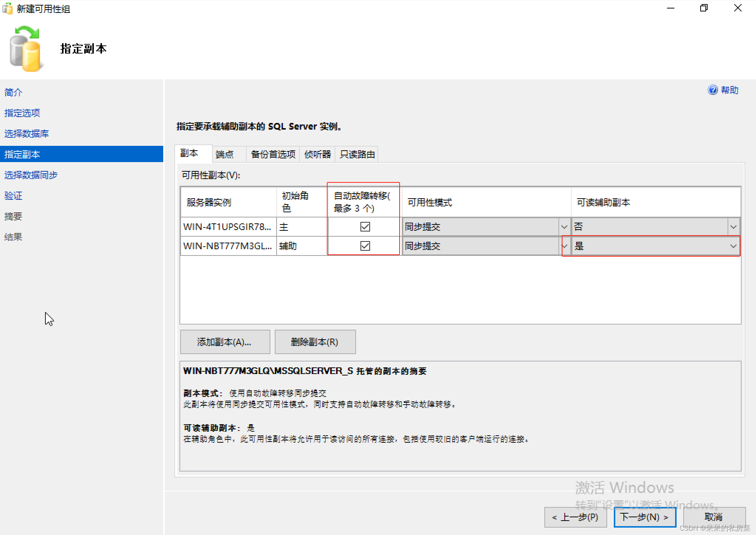Click the 自动故障转移 column header

tap(364, 202)
